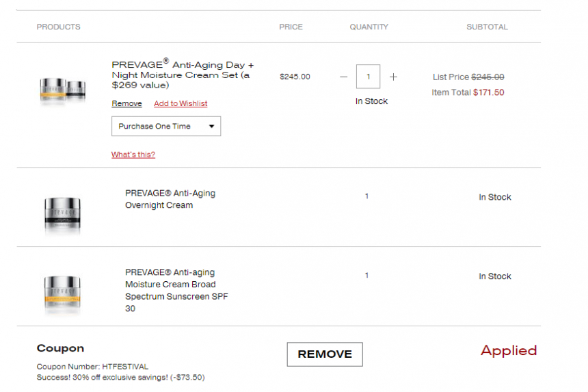Decrease quantity with the minus icon
The height and width of the screenshot is (392, 588).
[x=343, y=77]
